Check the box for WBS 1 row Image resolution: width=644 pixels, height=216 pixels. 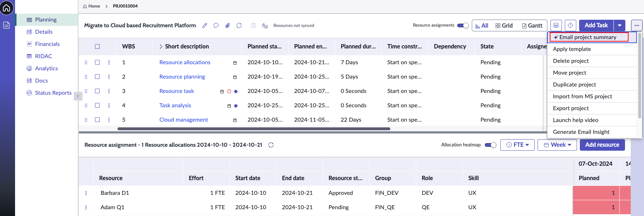[x=97, y=62]
